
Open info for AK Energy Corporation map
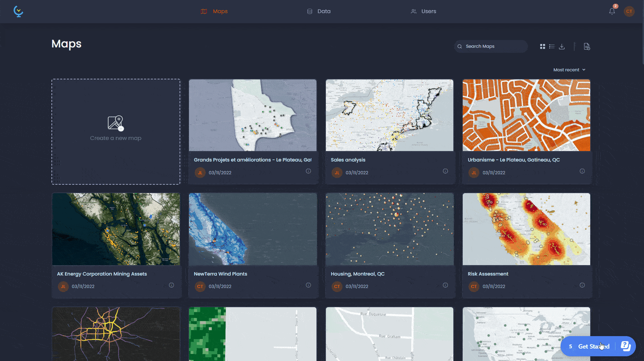(172, 285)
